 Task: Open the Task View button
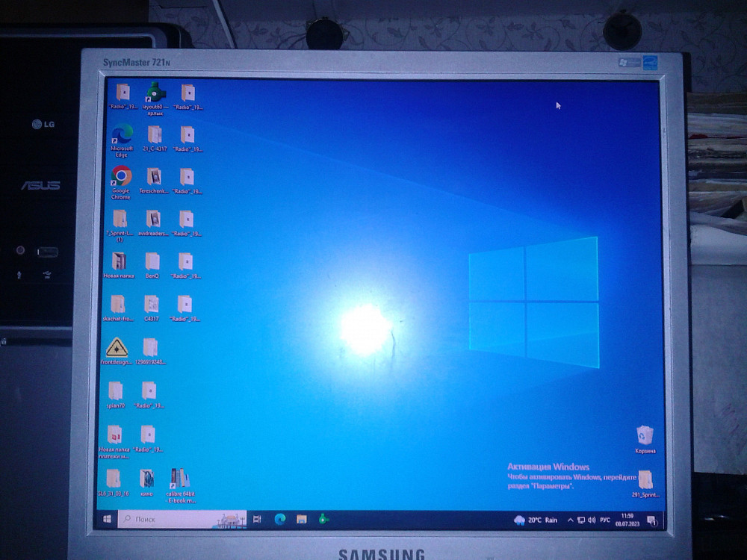tap(258, 519)
